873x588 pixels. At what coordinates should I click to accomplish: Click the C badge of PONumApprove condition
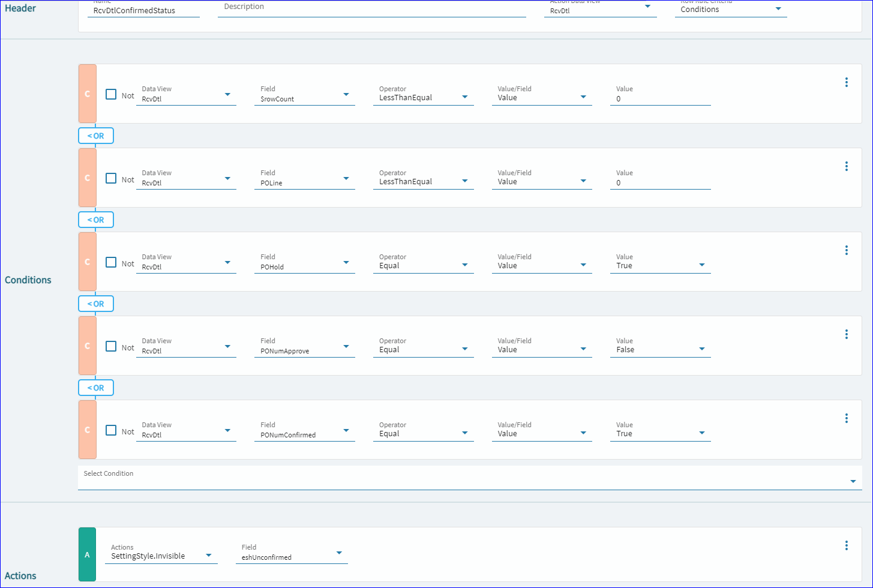pyautogui.click(x=87, y=346)
